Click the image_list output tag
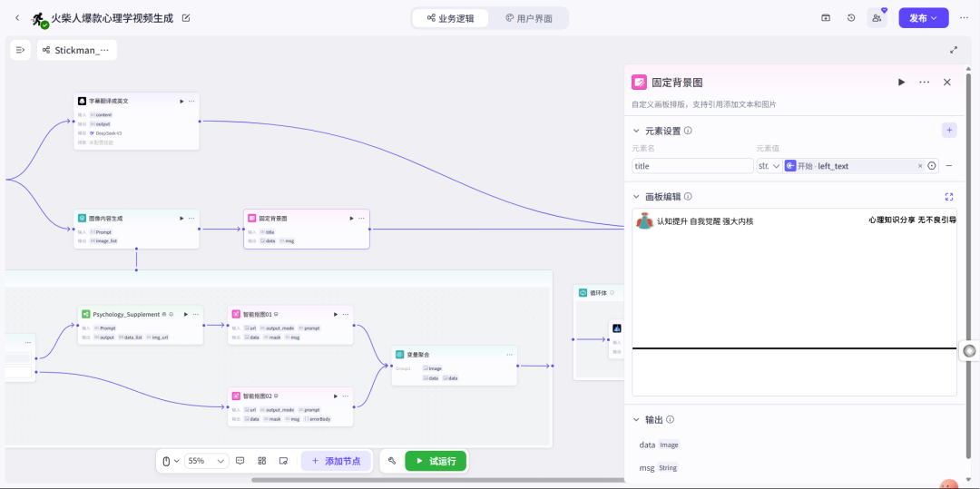The image size is (980, 489). [x=103, y=240]
